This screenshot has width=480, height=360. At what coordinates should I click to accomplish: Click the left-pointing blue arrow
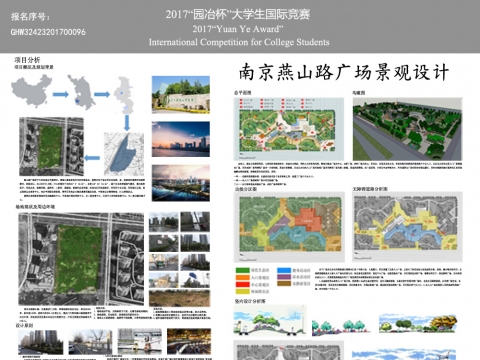[x=92, y=158]
